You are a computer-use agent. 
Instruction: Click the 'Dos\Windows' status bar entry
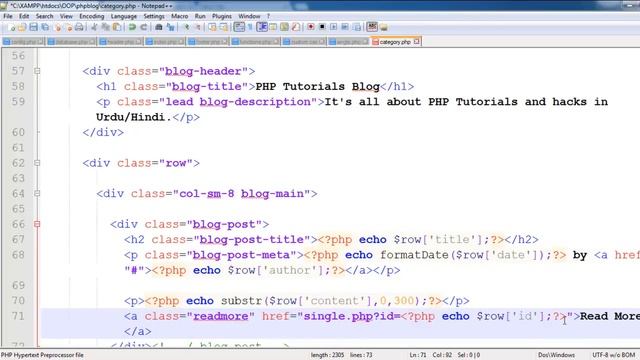pos(556,355)
